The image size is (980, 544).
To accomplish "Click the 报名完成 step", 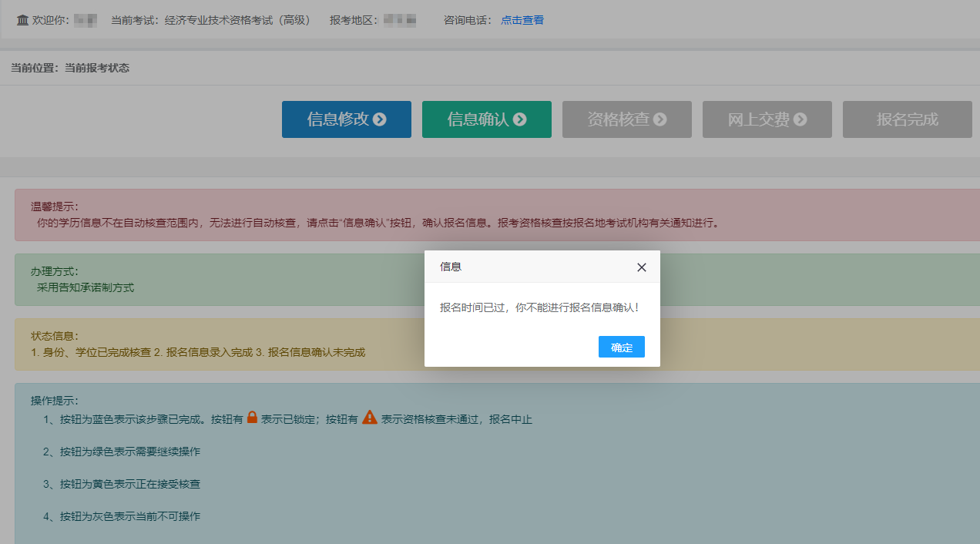I will coord(907,119).
